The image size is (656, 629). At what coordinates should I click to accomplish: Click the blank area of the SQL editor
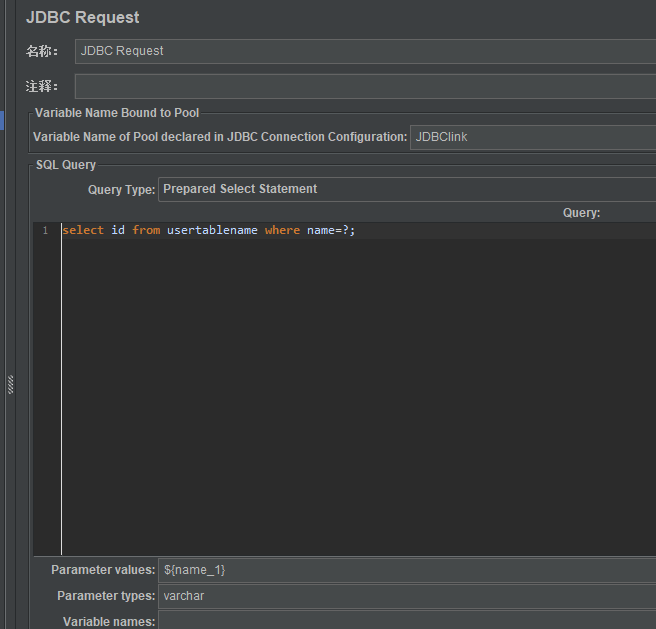click(x=350, y=400)
